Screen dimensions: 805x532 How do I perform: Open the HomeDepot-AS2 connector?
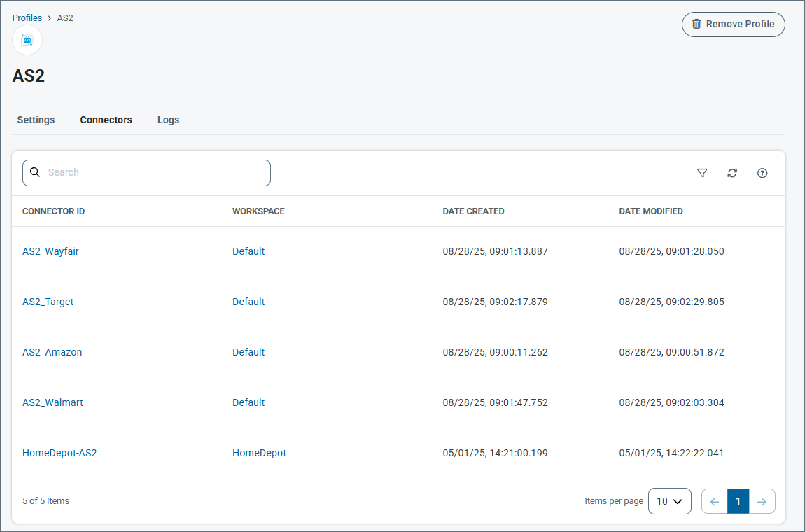point(59,453)
